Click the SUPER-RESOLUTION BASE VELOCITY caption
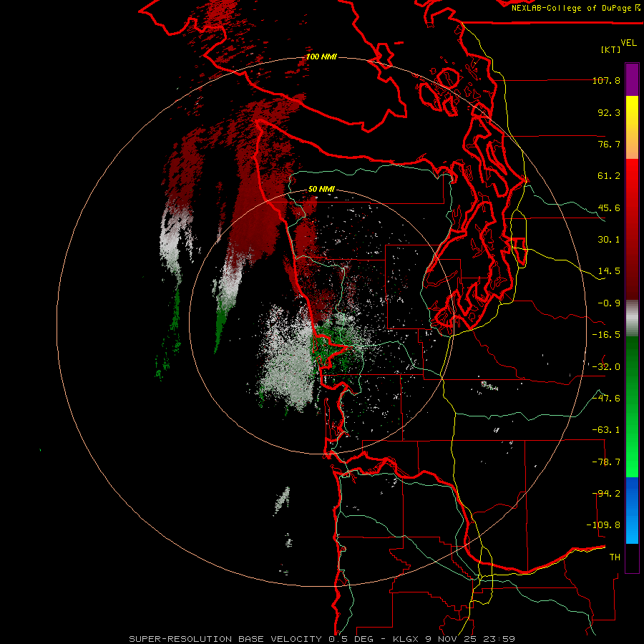 point(322,639)
